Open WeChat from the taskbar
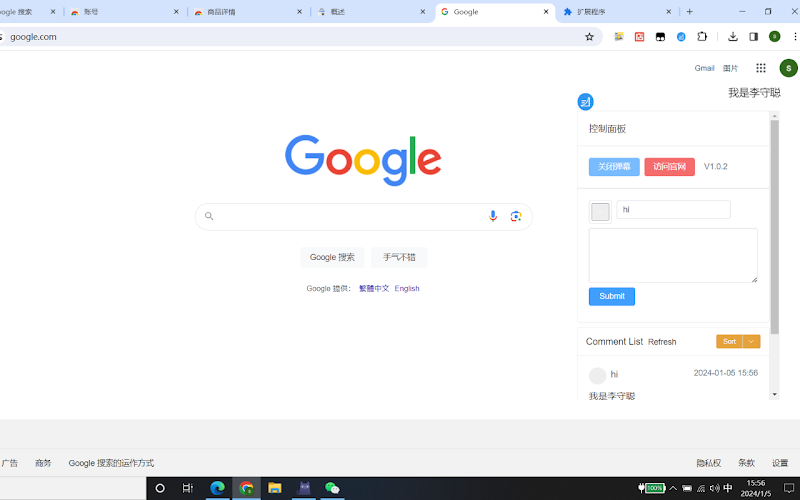The height and width of the screenshot is (500, 800). click(332, 488)
